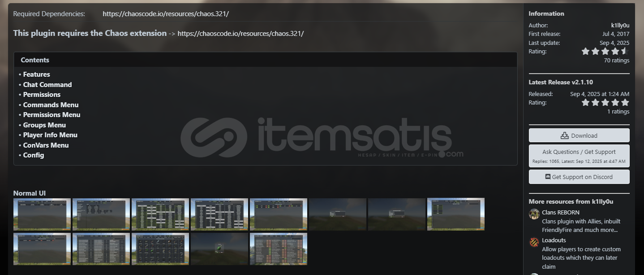Click release time 'Sep 4, 2025 at 1:24 AM'
This screenshot has width=644, height=275.
[x=600, y=94]
